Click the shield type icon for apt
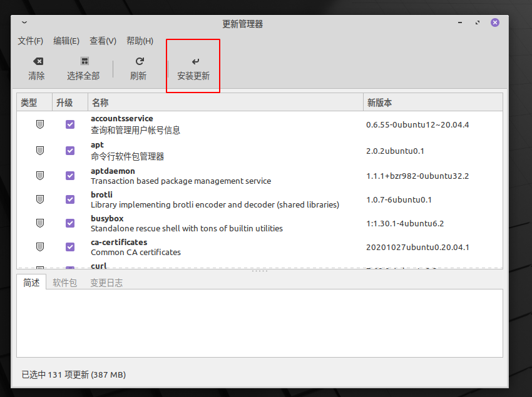Viewport: 532px width, 397px height. [x=40, y=151]
